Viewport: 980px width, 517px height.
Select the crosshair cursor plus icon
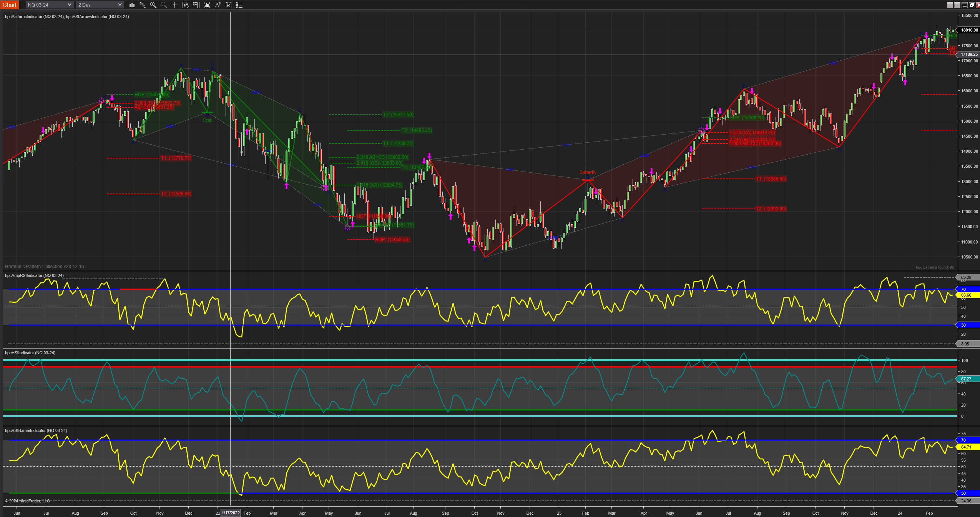pos(174,5)
